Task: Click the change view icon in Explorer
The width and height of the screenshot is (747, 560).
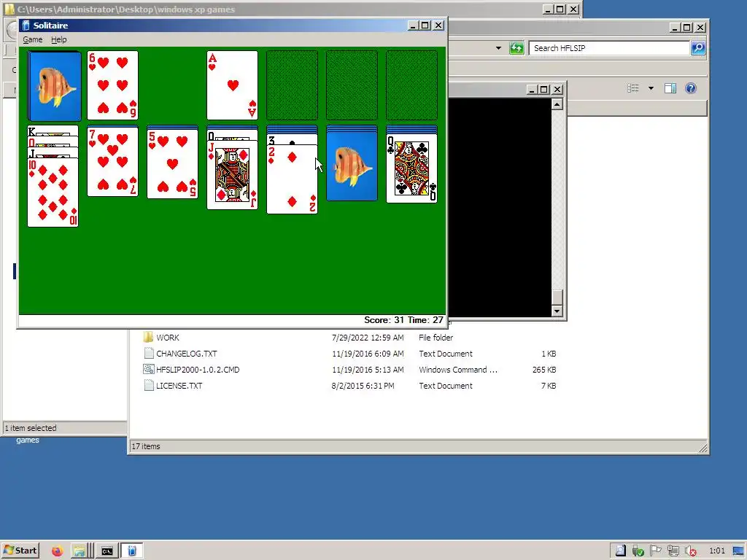Action: click(632, 88)
